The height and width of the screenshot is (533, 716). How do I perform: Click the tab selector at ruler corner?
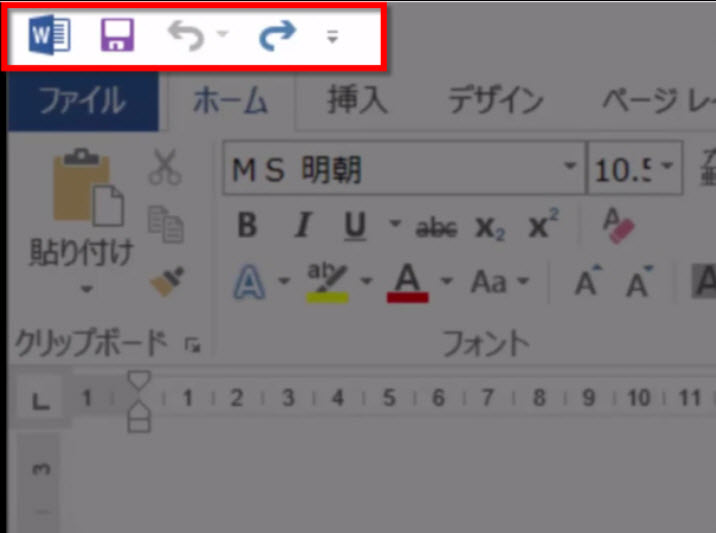[x=41, y=401]
